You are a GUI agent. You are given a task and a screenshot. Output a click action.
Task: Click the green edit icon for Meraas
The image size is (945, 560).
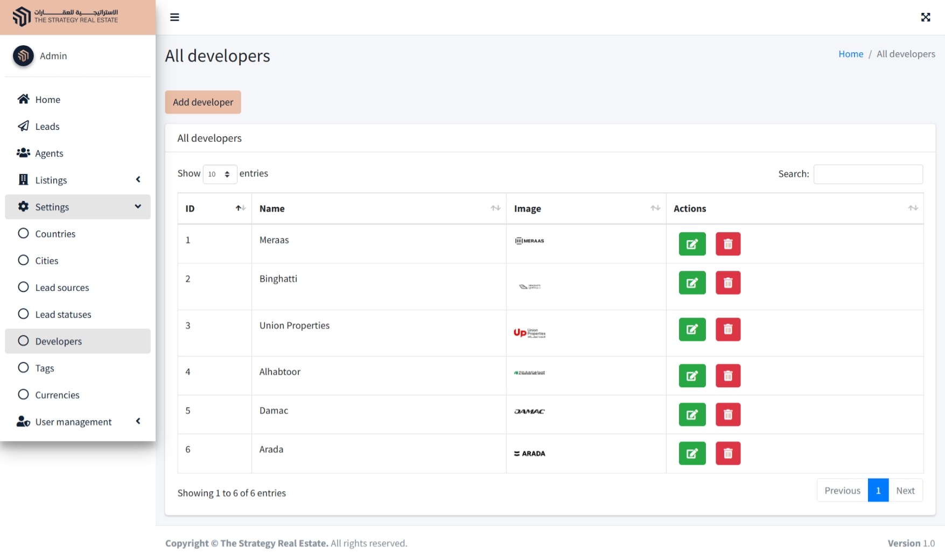[x=692, y=244]
